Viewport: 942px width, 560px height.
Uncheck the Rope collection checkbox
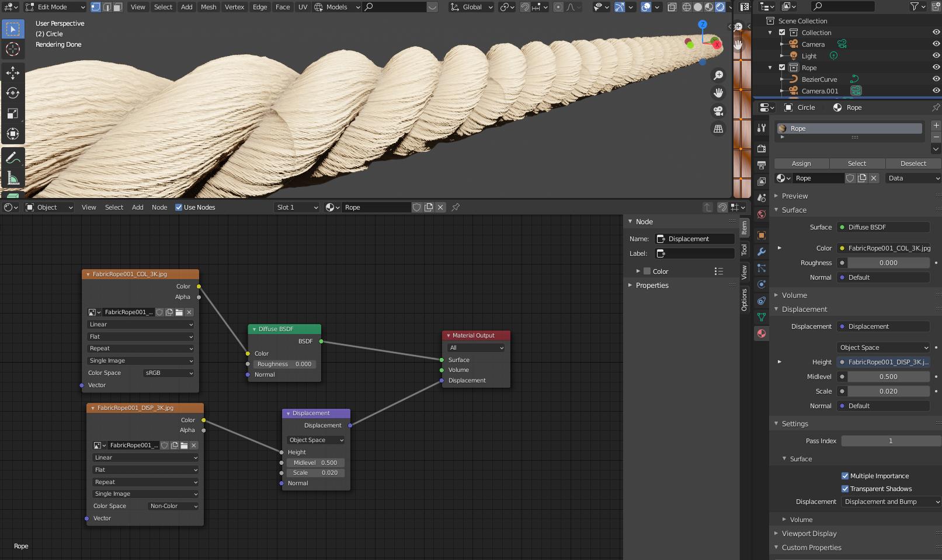coord(782,68)
